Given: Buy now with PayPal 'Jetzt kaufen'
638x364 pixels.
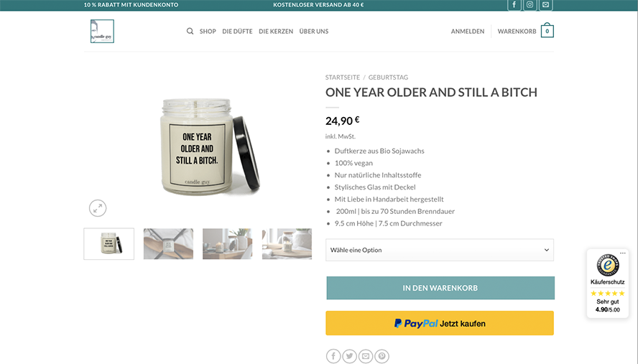Looking at the screenshot, I should pyautogui.click(x=440, y=323).
